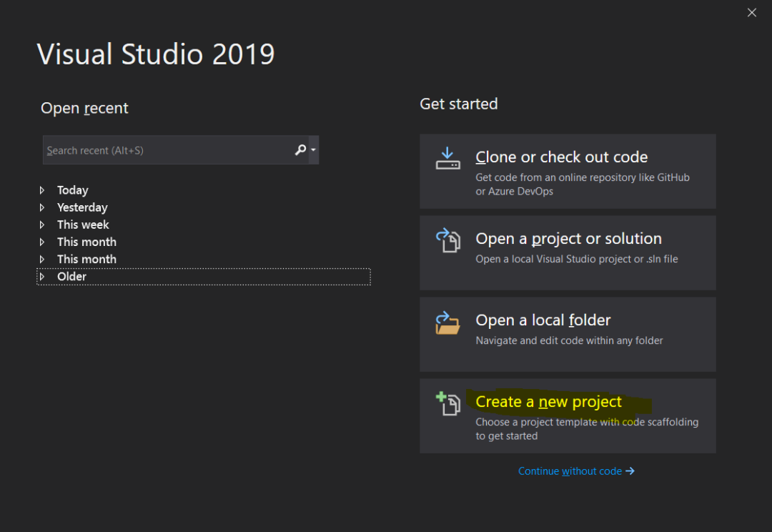
Task: Click the Create a new project title
Action: 548,402
